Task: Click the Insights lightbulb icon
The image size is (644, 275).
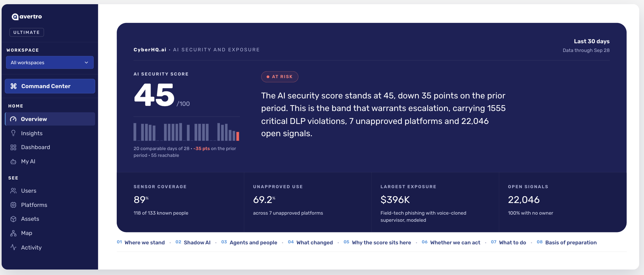Action: (13, 133)
